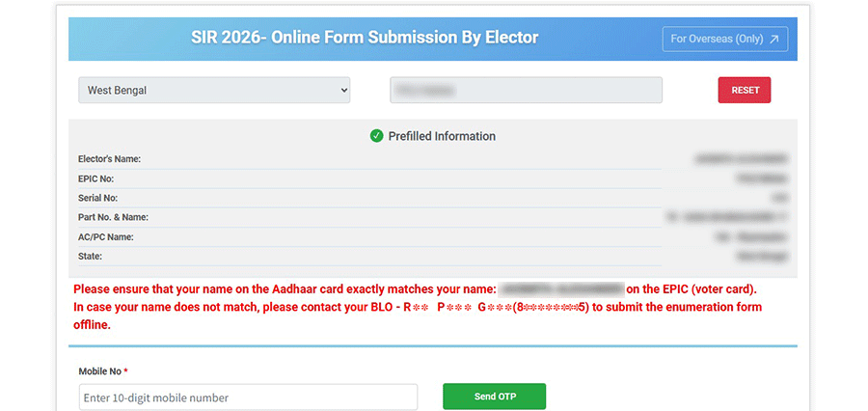Screen dimensions: 868x411
Task: Open the West Bengal state dropdown
Action: click(214, 91)
